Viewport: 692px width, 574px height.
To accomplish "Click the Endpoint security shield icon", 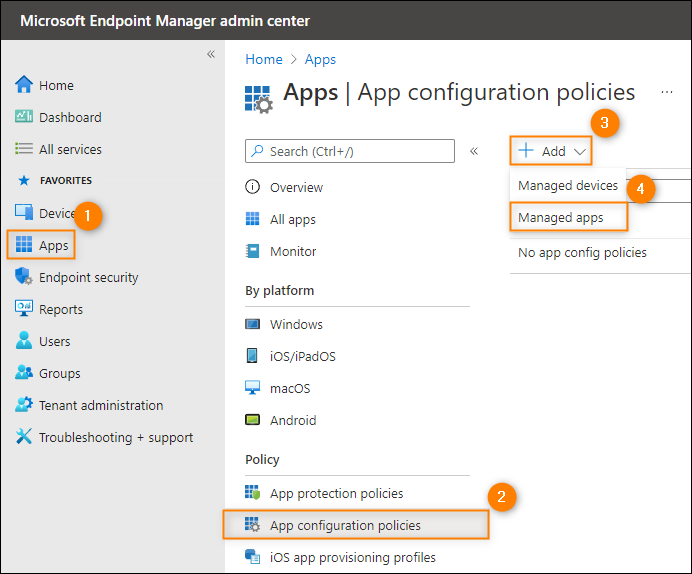I will (24, 277).
